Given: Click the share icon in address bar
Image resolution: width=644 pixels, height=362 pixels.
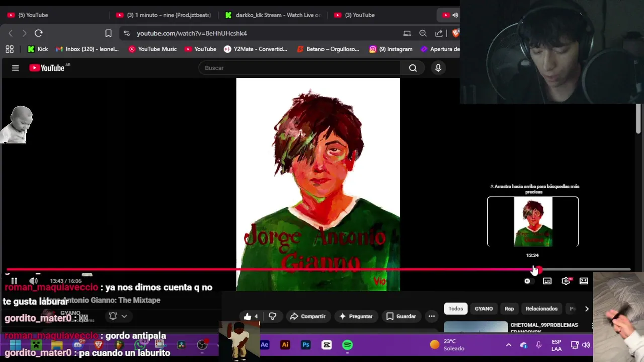Looking at the screenshot, I should 439,33.
